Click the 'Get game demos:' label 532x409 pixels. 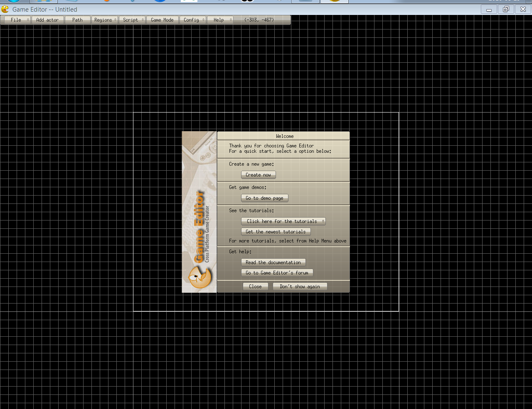[248, 187]
